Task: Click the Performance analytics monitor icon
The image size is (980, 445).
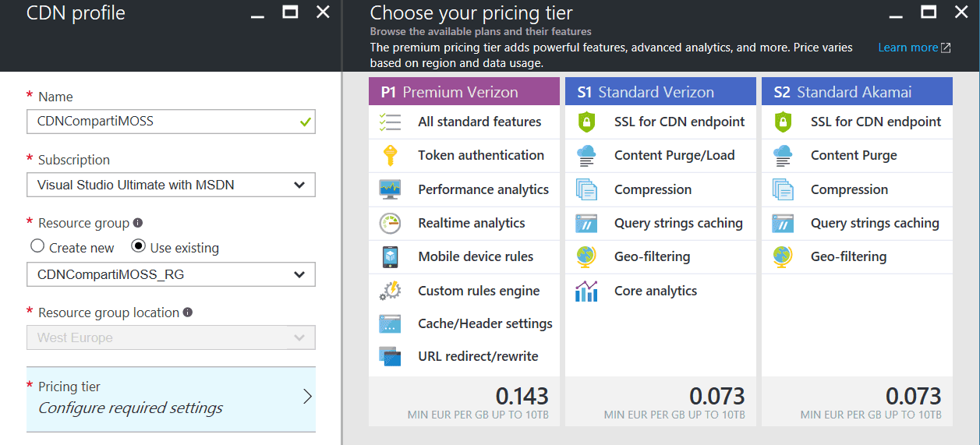Action: (390, 189)
